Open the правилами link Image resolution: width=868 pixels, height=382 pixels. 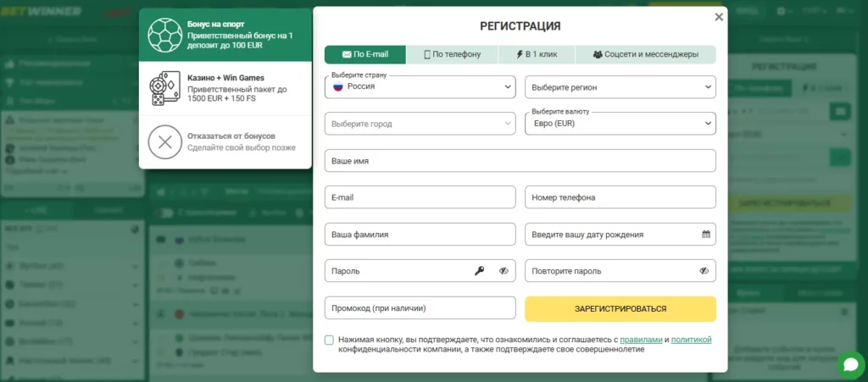click(x=640, y=340)
